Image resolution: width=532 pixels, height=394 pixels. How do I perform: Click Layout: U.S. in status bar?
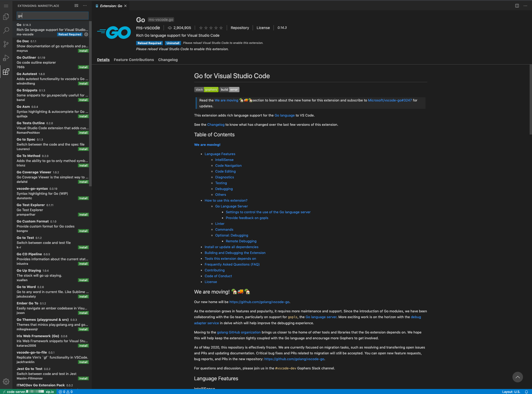tap(511, 392)
